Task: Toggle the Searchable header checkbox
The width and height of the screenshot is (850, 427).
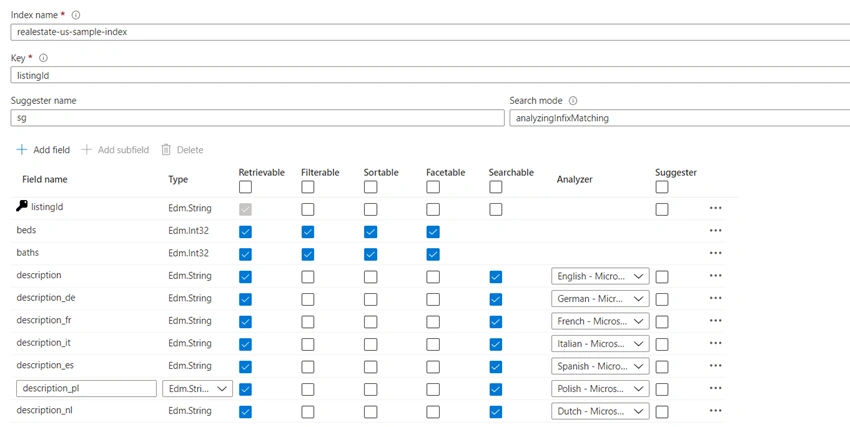Action: (495, 187)
